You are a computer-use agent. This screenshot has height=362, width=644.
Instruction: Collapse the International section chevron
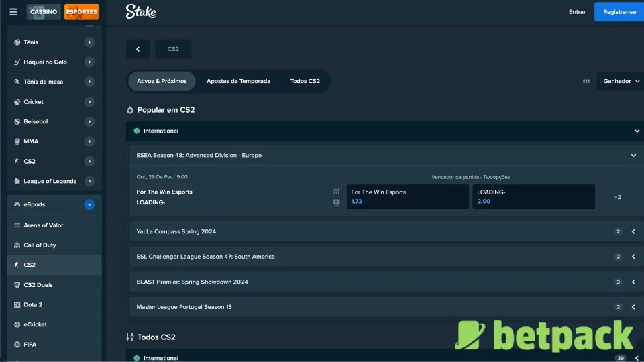click(x=637, y=131)
